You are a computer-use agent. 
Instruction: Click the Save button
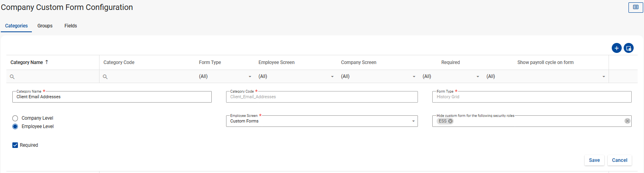594,160
